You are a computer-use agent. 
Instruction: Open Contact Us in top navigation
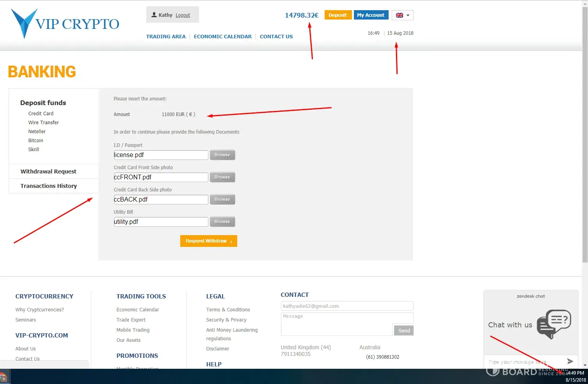(276, 36)
